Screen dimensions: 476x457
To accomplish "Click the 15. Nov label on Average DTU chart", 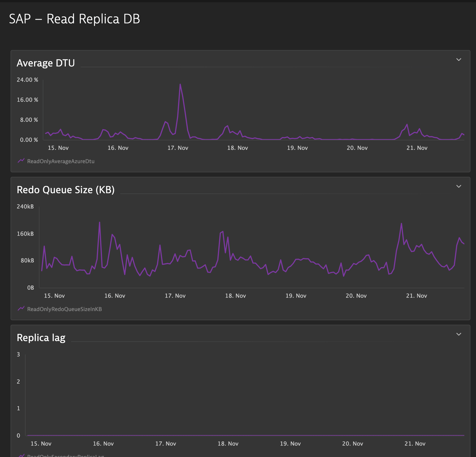I will [58, 148].
